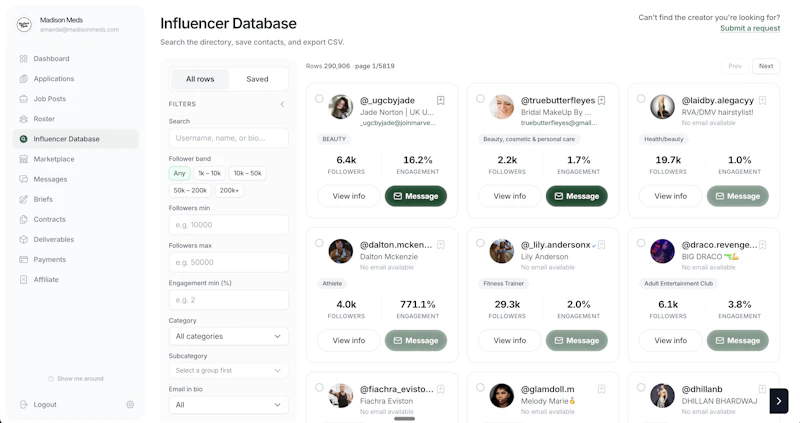Click the Show me around help icon
The height and width of the screenshot is (423, 800).
coord(51,379)
